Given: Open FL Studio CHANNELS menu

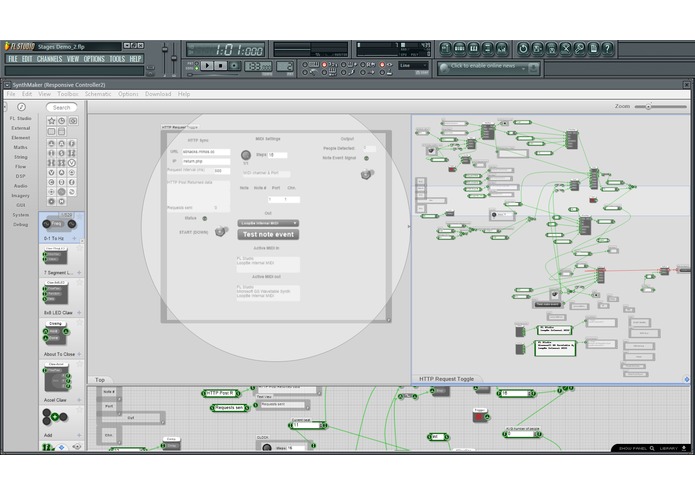Looking at the screenshot, I should pos(49,59).
